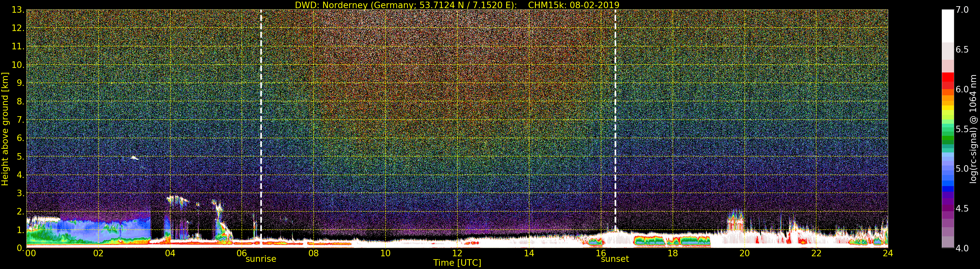Click the height axis tick label 12
The image size is (980, 269).
tap(18, 28)
